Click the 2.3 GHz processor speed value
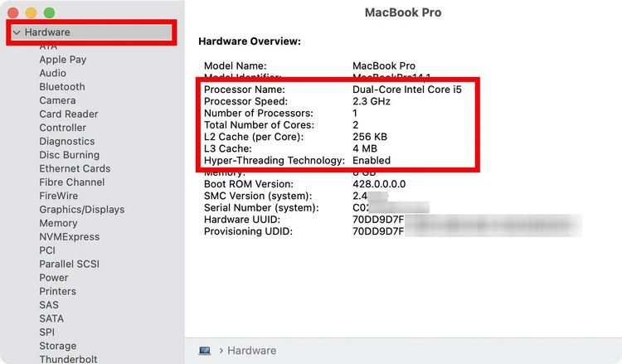The height and width of the screenshot is (364, 622). tap(372, 101)
